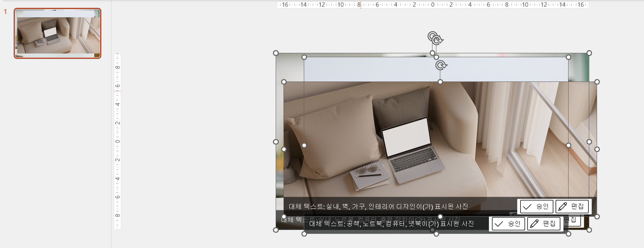Click the light-blue picture's bottom-right corner handle
Viewport: 644px width, 248px height.
pos(569,234)
